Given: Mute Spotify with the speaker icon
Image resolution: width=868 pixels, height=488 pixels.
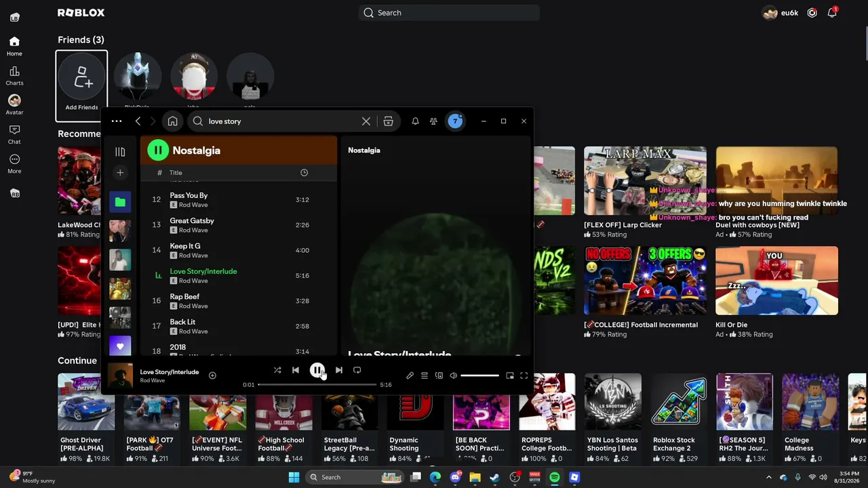Looking at the screenshot, I should click(x=454, y=375).
